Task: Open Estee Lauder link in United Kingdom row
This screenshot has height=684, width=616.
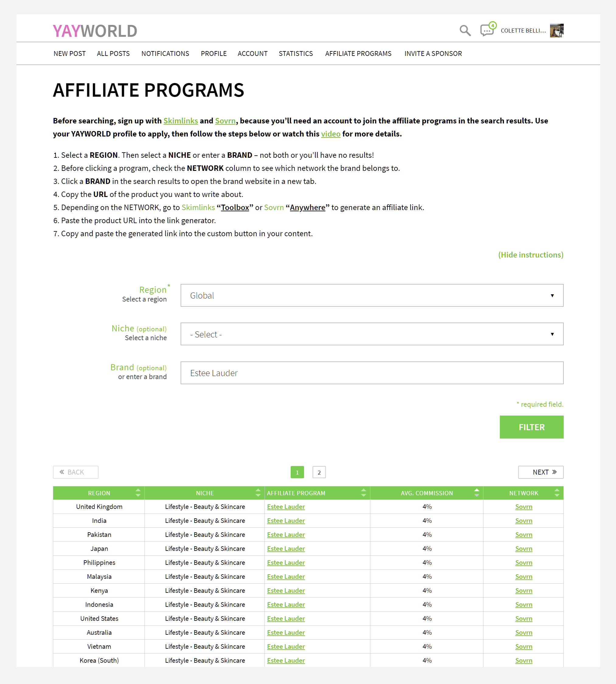Action: [286, 507]
